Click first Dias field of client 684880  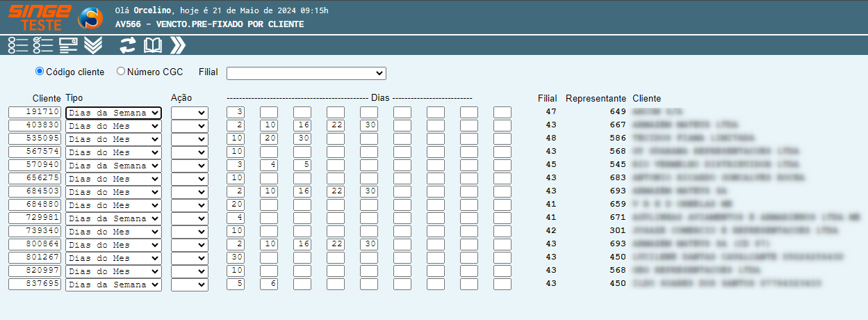236,205
